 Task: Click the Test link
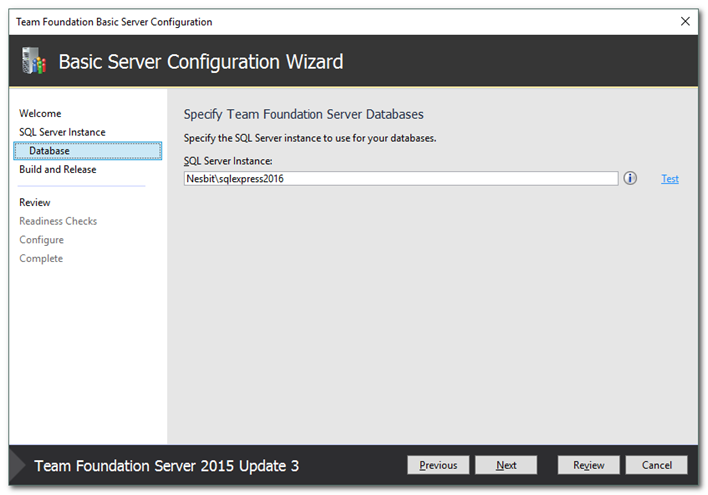pos(670,179)
